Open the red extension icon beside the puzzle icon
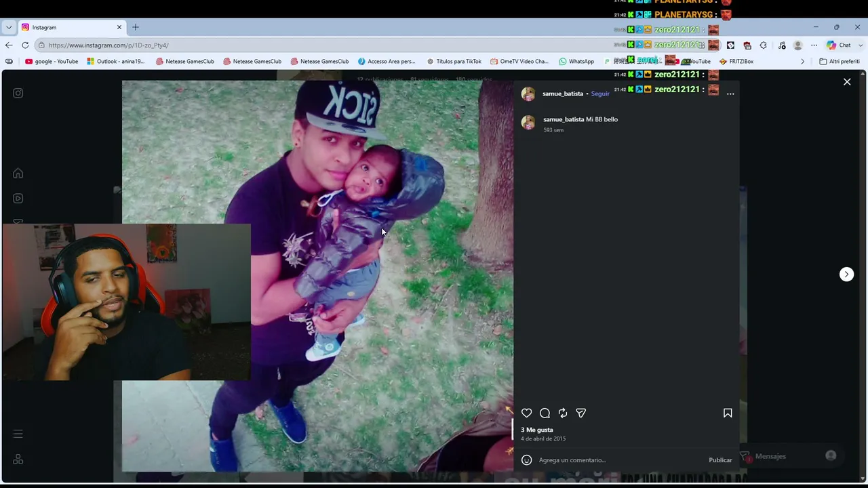868x488 pixels. click(747, 45)
